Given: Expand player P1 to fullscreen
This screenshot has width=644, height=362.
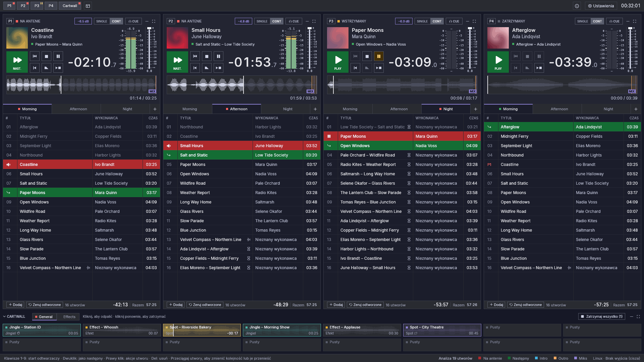Looking at the screenshot, I should 154,21.
